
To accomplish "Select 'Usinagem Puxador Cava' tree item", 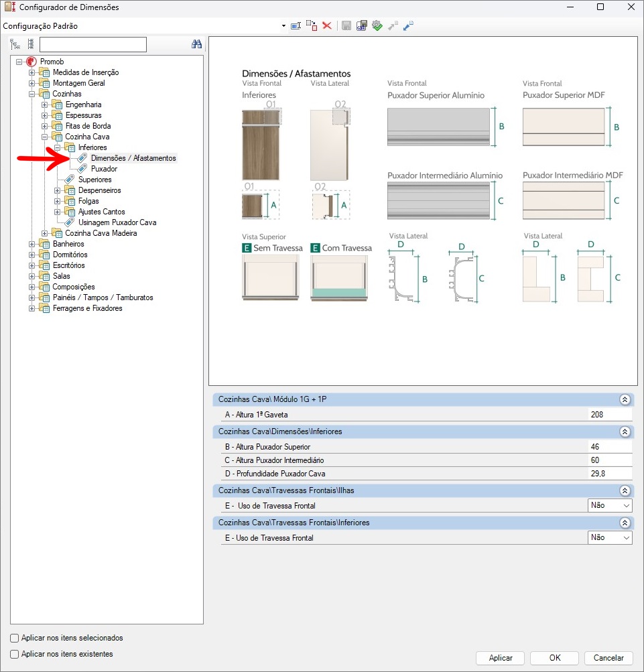I will (x=117, y=222).
